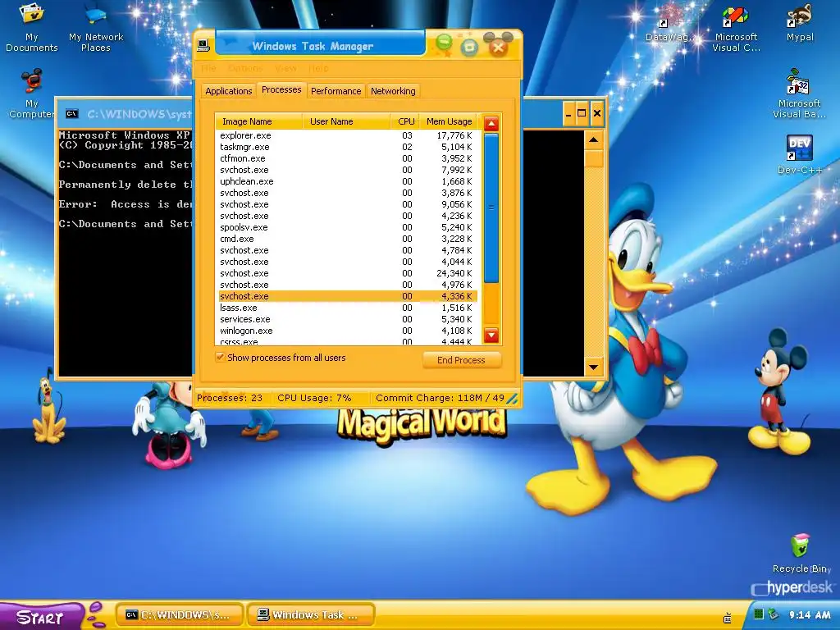Minimize the command prompt window
Viewport: 840px width, 630px height.
[x=569, y=113]
